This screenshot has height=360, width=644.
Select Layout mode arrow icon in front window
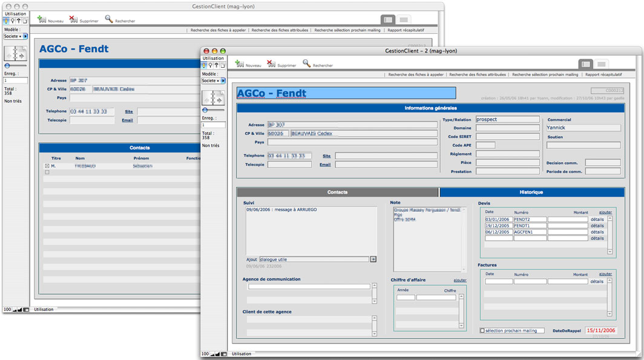coord(217,65)
